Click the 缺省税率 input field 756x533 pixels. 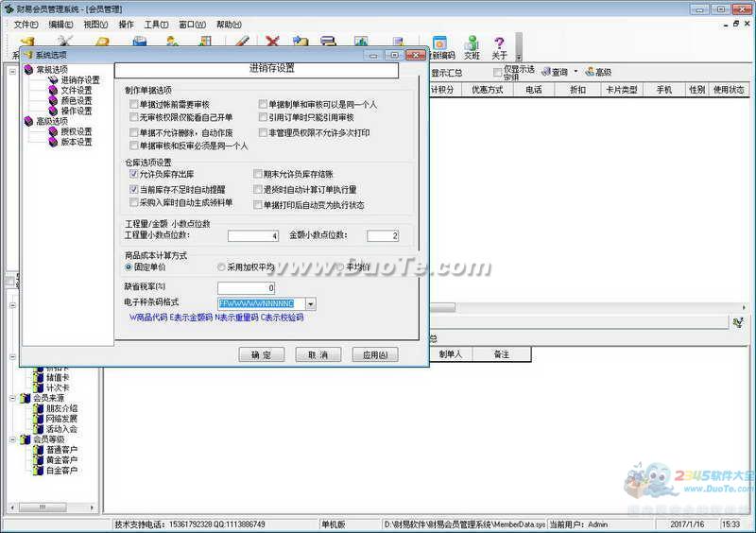click(x=246, y=288)
